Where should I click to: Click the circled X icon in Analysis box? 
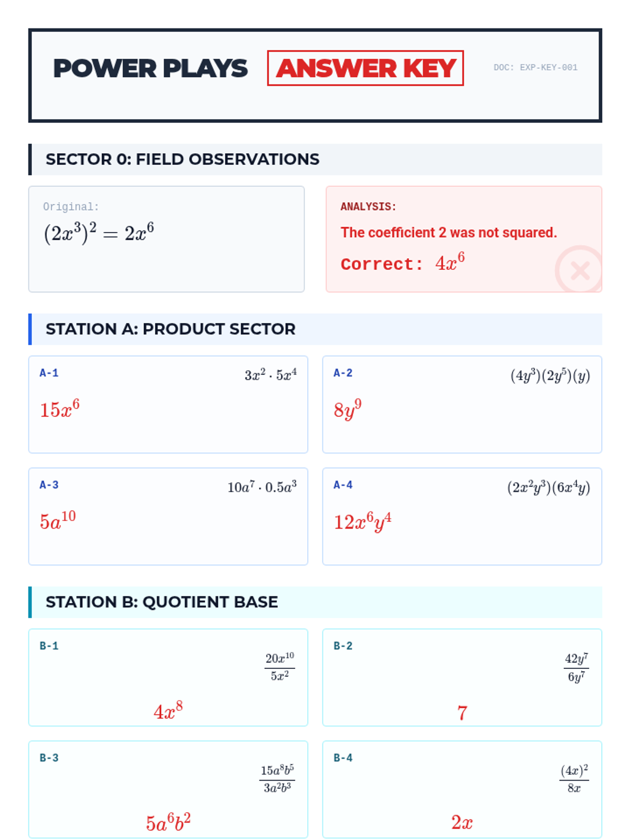pos(580,270)
